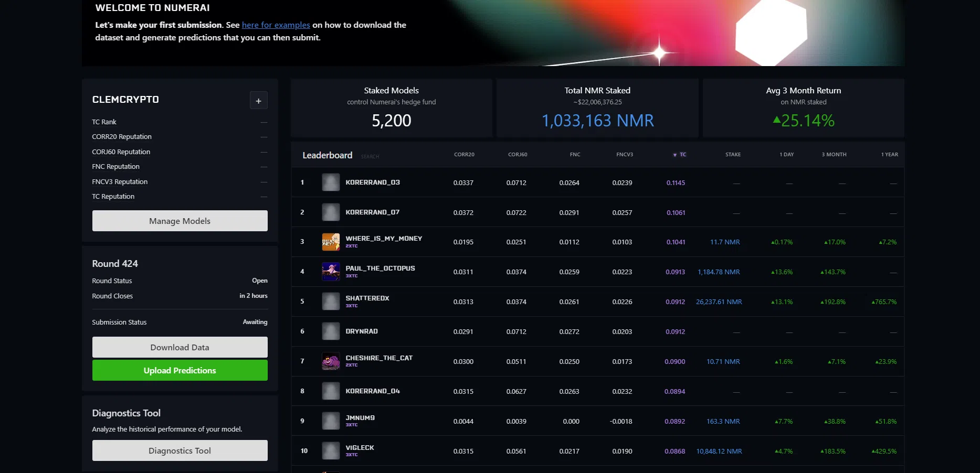Sort leaderboard by FNC column
The image size is (980, 473).
pyautogui.click(x=575, y=155)
